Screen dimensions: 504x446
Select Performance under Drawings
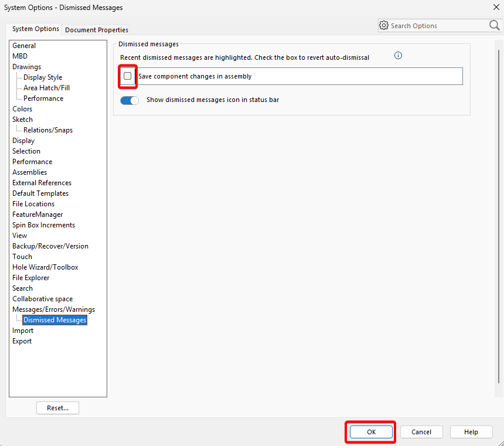[x=43, y=98]
